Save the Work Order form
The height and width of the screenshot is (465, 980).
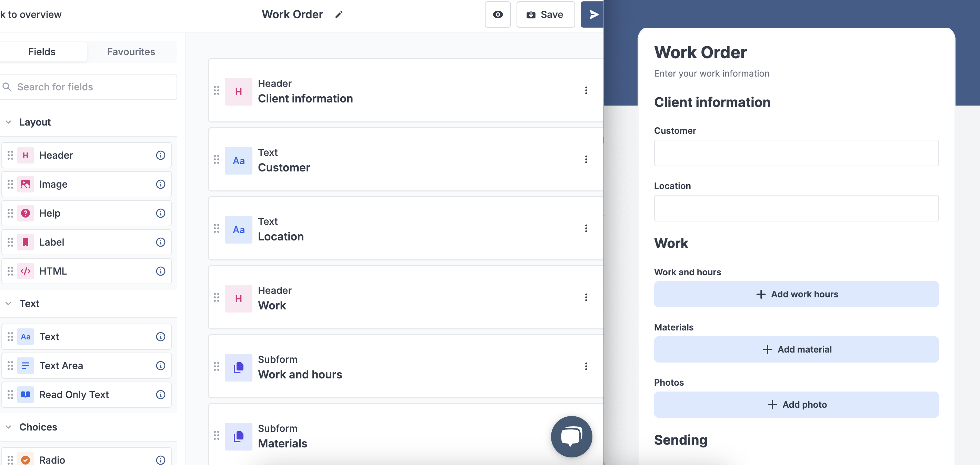(545, 14)
